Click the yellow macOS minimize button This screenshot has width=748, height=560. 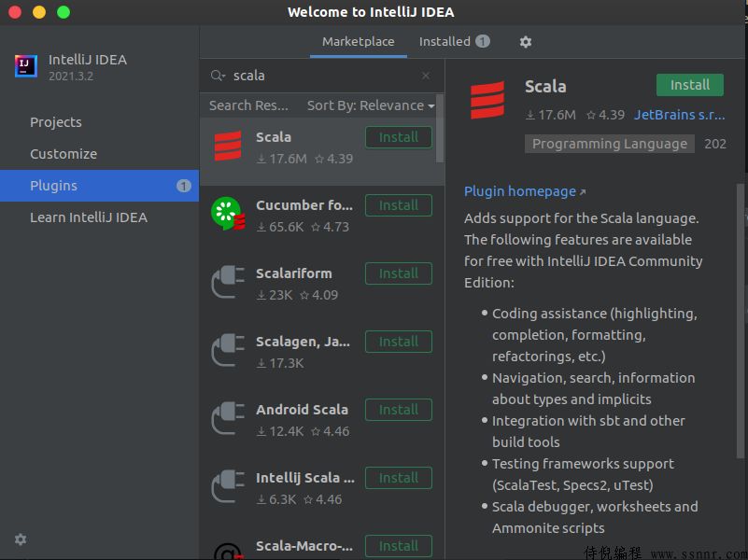[39, 12]
